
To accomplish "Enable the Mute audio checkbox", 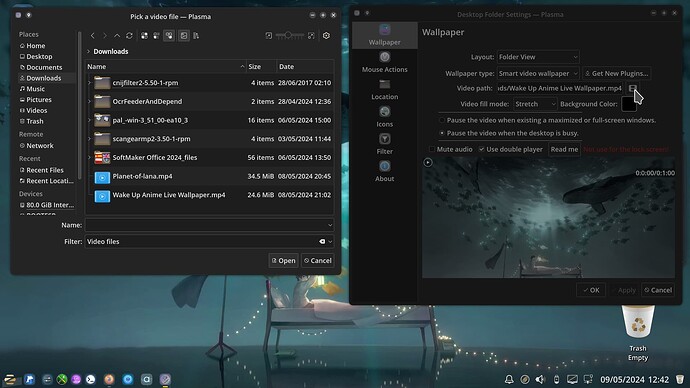I will (x=432, y=150).
